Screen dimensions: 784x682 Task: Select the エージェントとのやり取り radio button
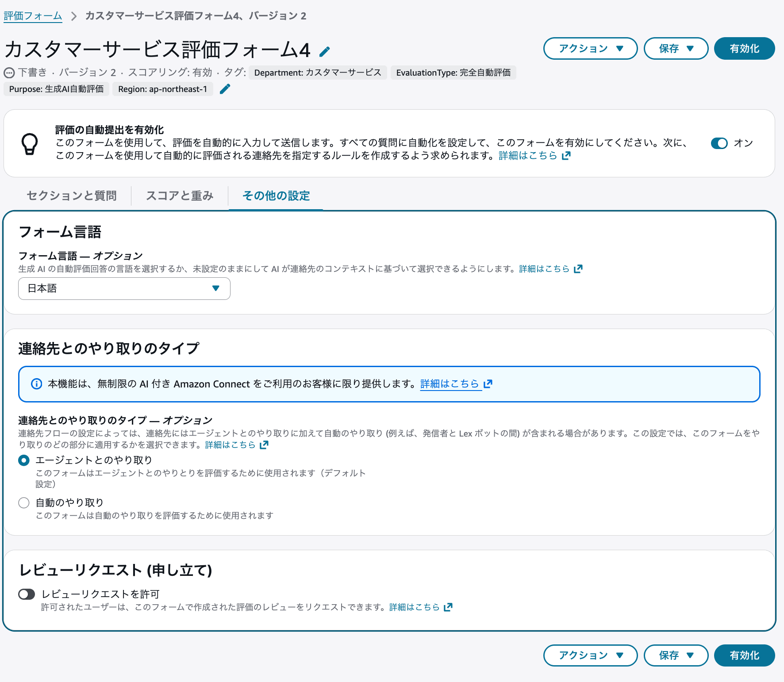click(x=24, y=460)
